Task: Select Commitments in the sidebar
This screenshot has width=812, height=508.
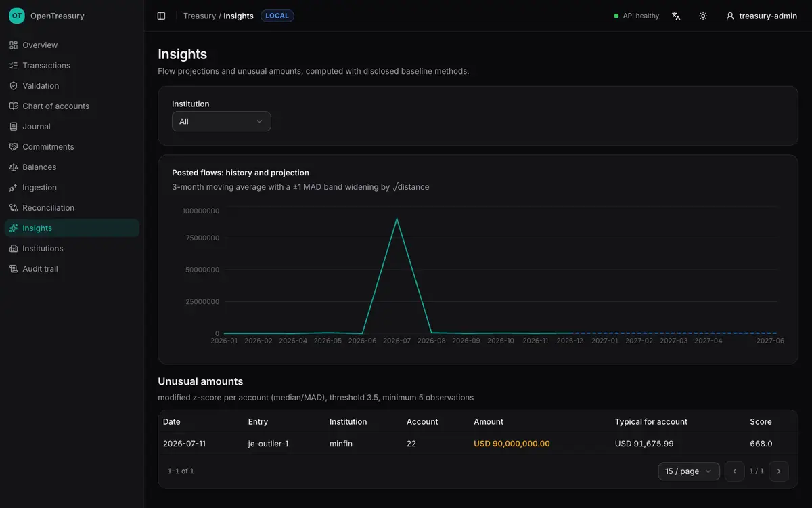Action: tap(72, 147)
